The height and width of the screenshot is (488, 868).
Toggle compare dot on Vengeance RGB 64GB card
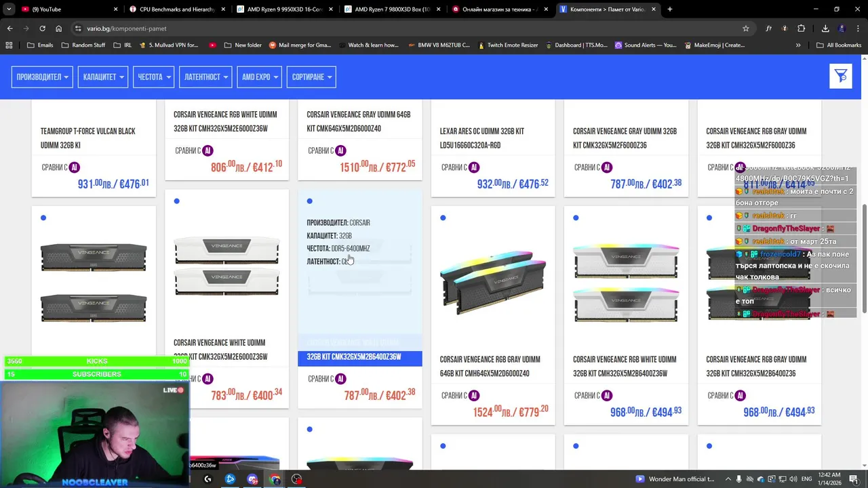[443, 218]
